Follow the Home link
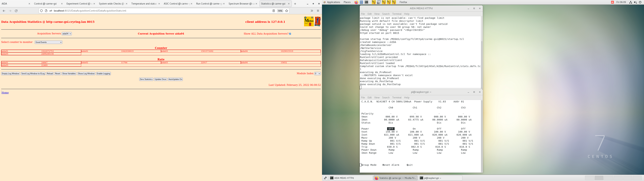 [x=5, y=93]
